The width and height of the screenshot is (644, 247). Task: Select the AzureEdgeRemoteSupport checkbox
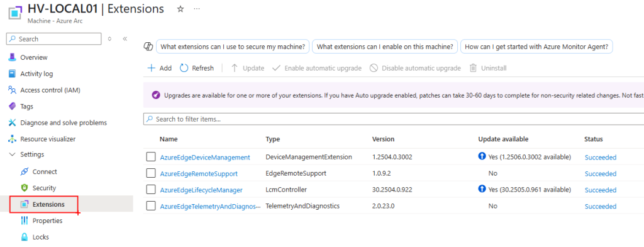(x=151, y=173)
